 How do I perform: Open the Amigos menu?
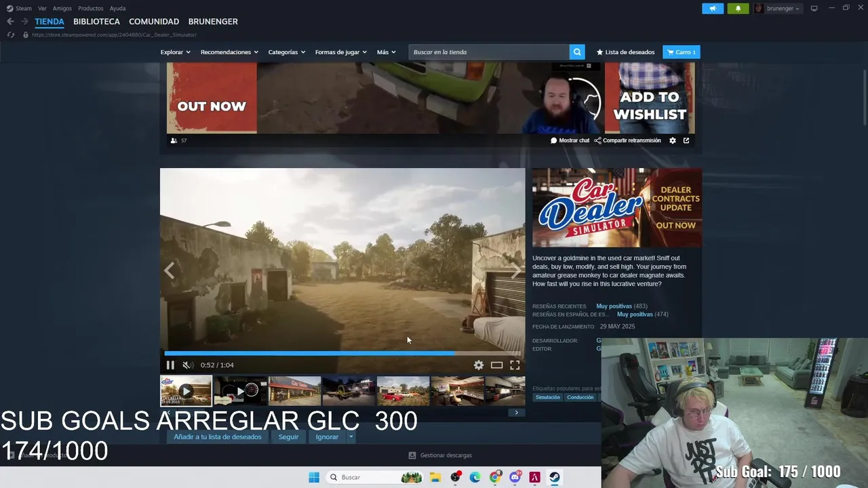(62, 8)
